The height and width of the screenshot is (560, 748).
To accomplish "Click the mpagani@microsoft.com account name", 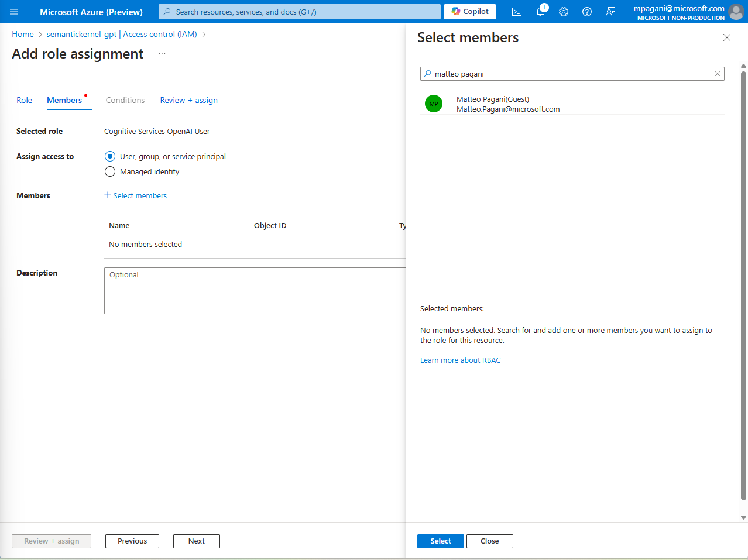I will pyautogui.click(x=679, y=8).
